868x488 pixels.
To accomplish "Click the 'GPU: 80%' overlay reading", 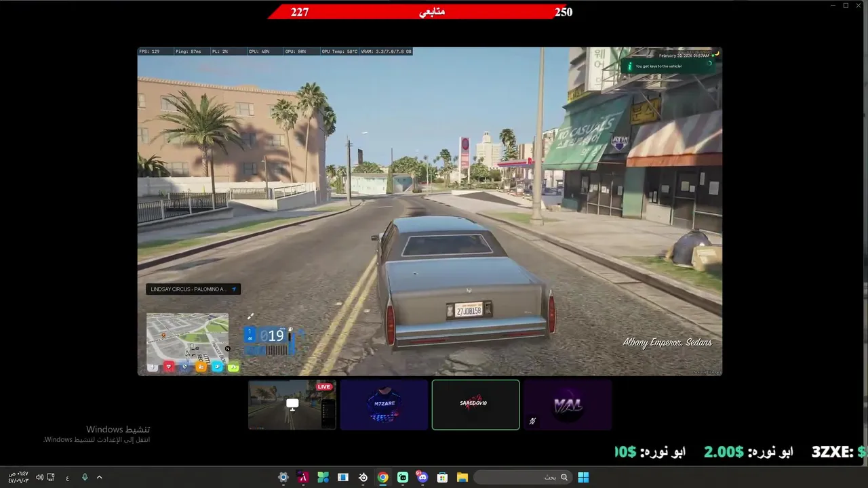I will tap(296, 52).
